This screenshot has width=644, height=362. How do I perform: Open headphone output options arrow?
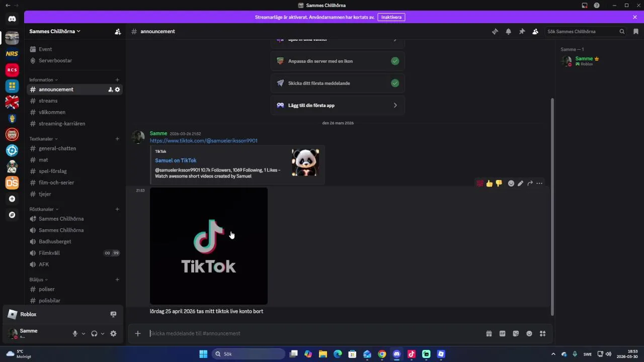(x=103, y=333)
